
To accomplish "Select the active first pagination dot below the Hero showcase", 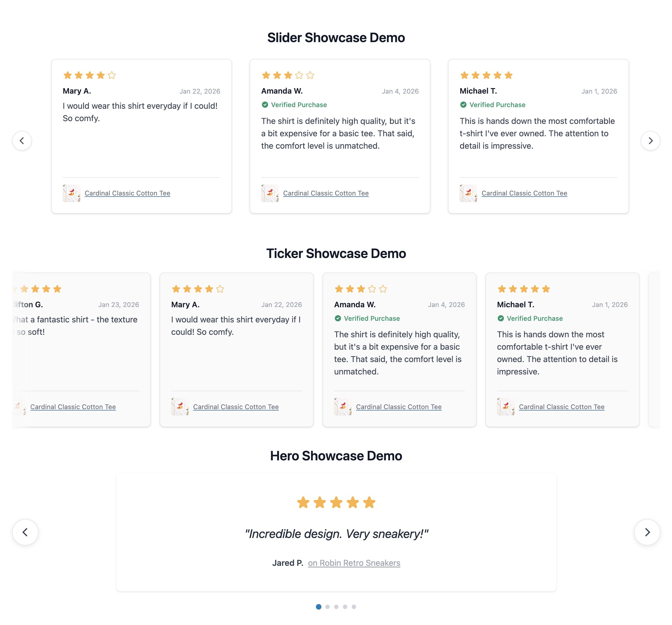I will pos(318,606).
